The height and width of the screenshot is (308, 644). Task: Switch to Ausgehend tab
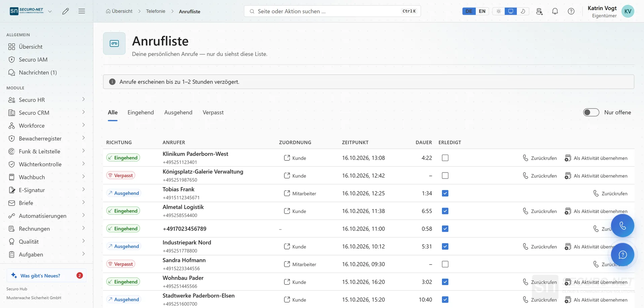point(178,113)
